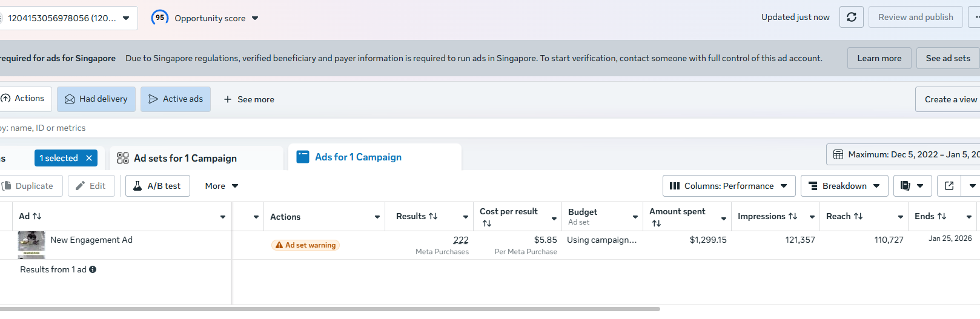980x319 pixels.
Task: Click the Learn more button
Action: pyautogui.click(x=879, y=58)
